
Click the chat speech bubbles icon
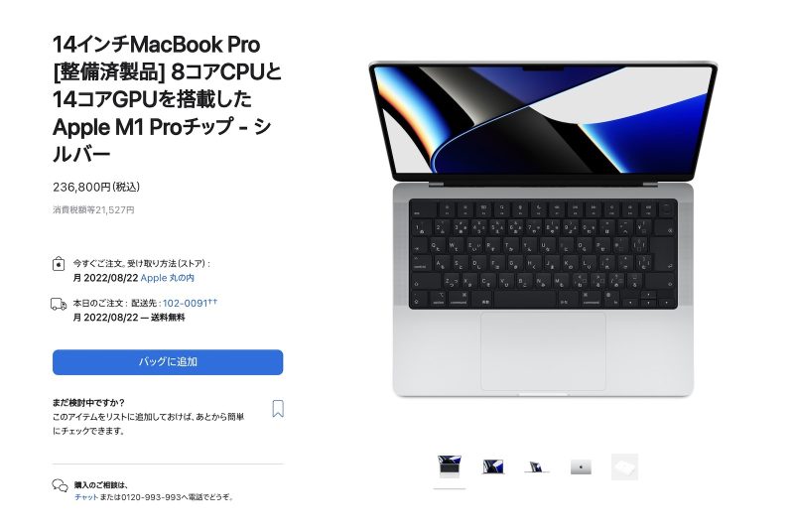(x=60, y=485)
